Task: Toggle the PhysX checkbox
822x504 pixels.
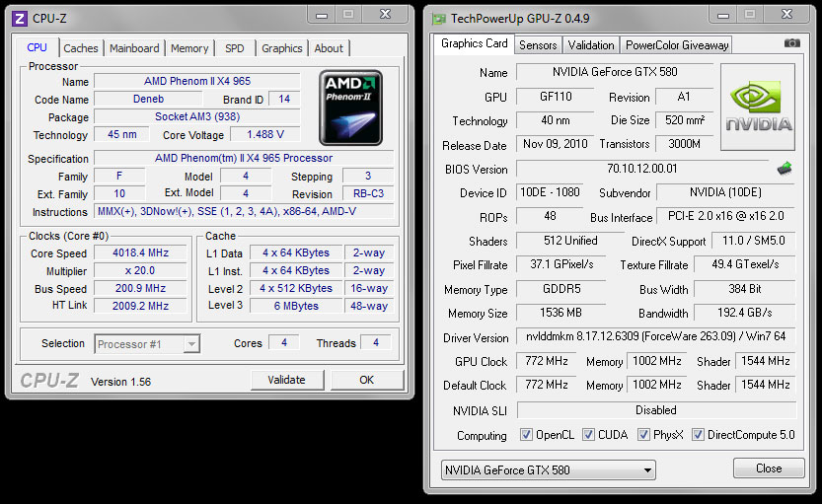Action: point(643,434)
